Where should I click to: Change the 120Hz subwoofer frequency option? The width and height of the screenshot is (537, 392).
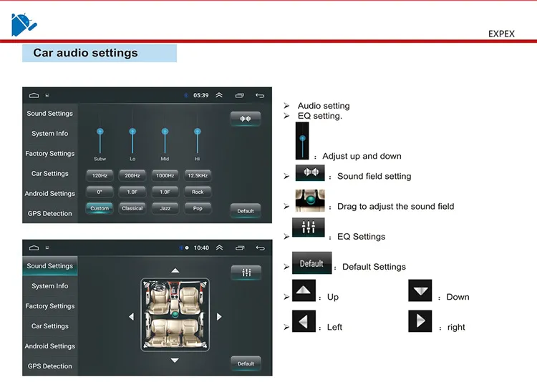tap(100, 175)
